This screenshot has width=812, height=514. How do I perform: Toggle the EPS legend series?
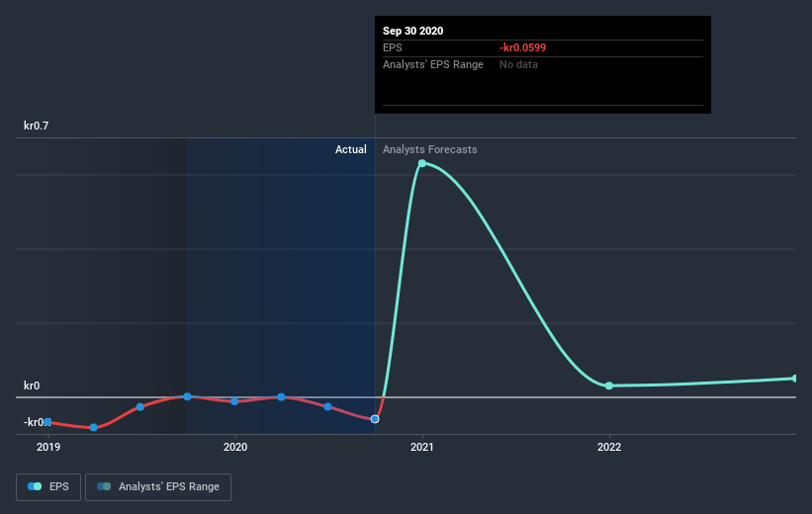click(48, 487)
